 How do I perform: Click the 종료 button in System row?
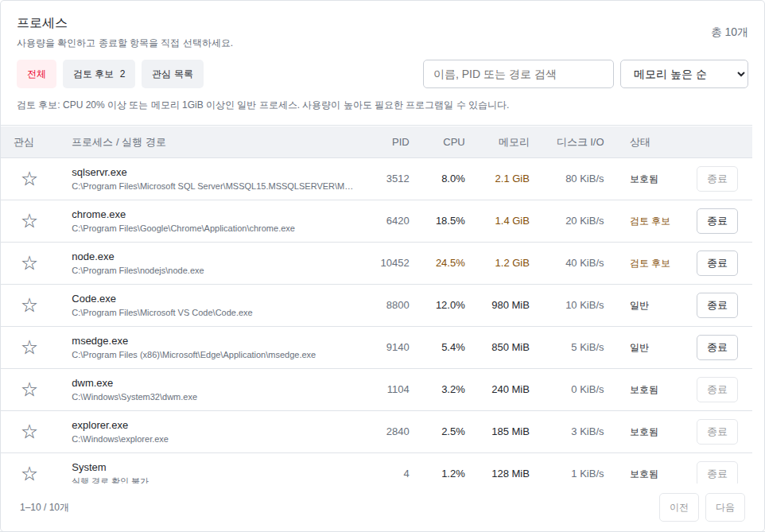(x=717, y=472)
